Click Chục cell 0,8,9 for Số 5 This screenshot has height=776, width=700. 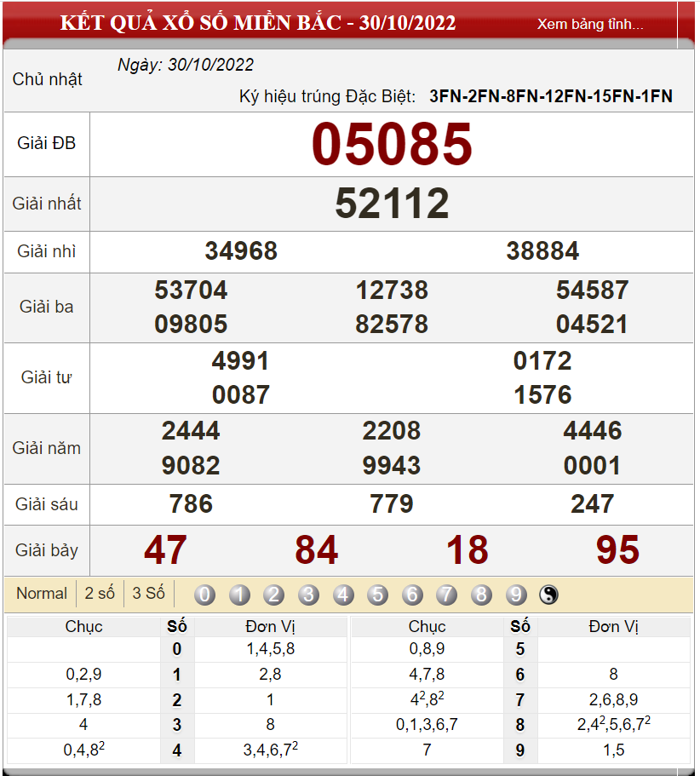(x=427, y=649)
